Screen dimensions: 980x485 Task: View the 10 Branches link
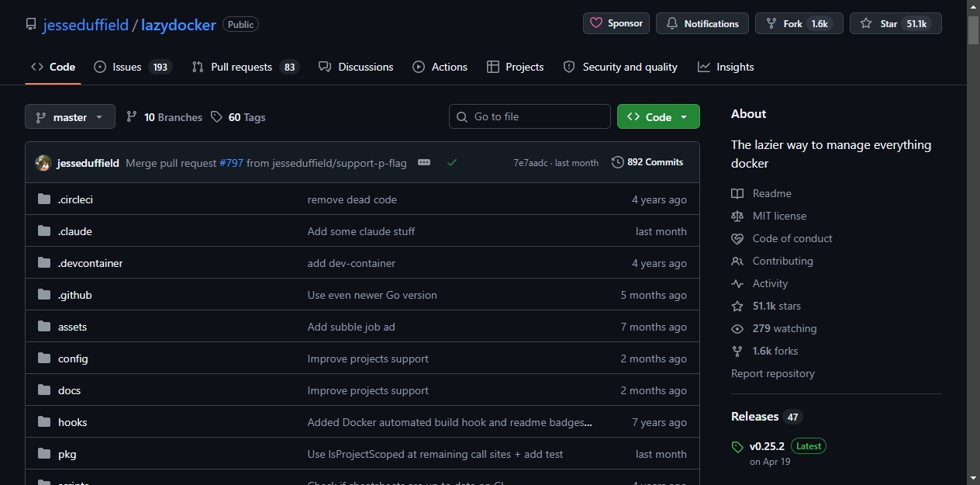coord(164,117)
